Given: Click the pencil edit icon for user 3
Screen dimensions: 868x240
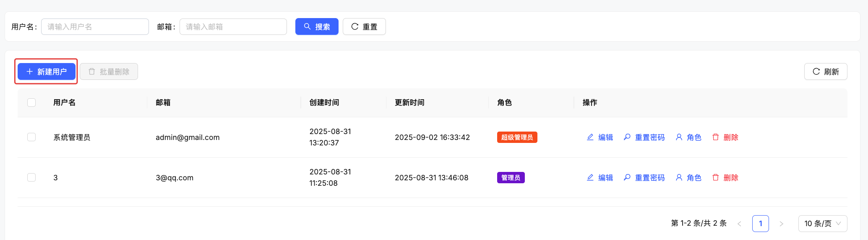Looking at the screenshot, I should (590, 177).
